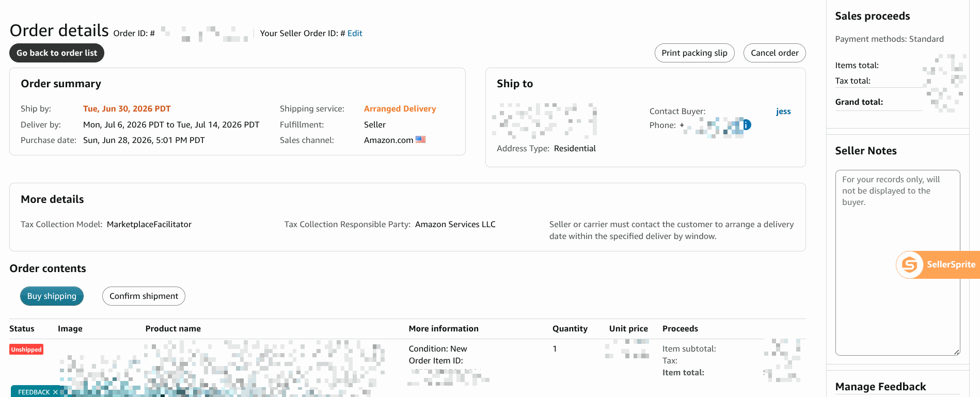980x397 pixels.
Task: Click the phone info icon
Action: (747, 125)
